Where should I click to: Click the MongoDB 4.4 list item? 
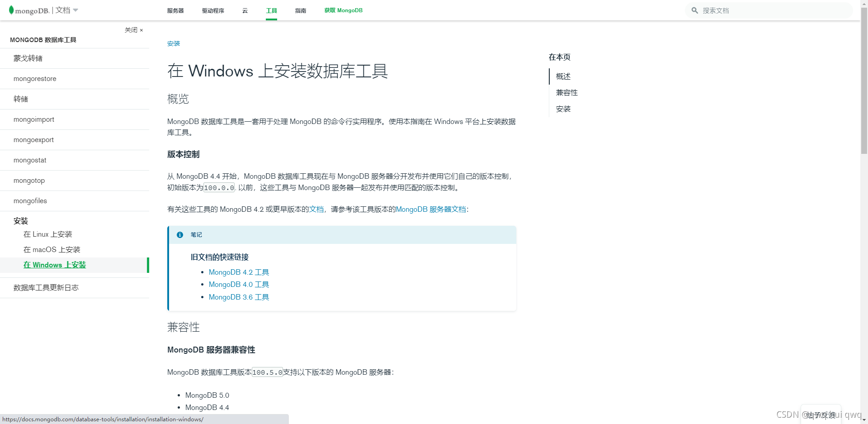point(207,408)
